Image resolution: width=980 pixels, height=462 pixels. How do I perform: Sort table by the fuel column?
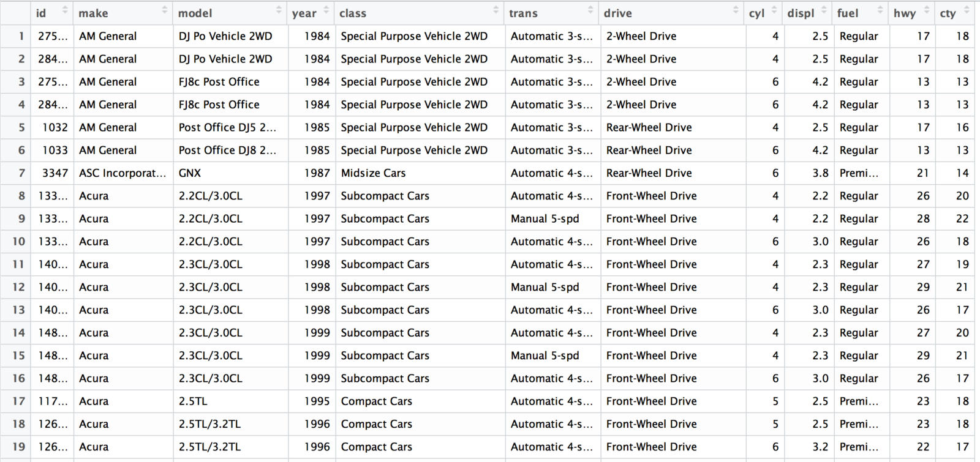[880, 10]
